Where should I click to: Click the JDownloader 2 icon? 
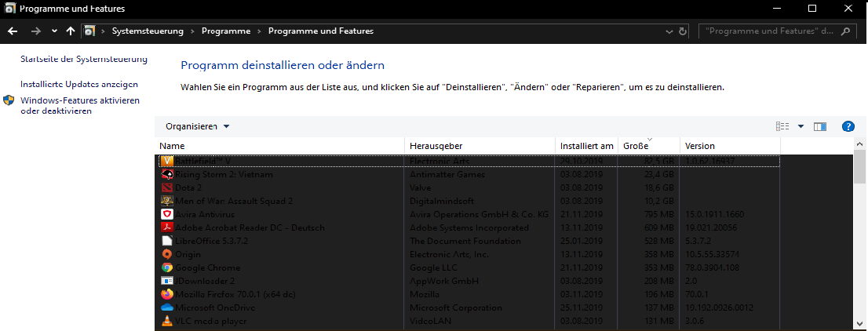pos(166,281)
